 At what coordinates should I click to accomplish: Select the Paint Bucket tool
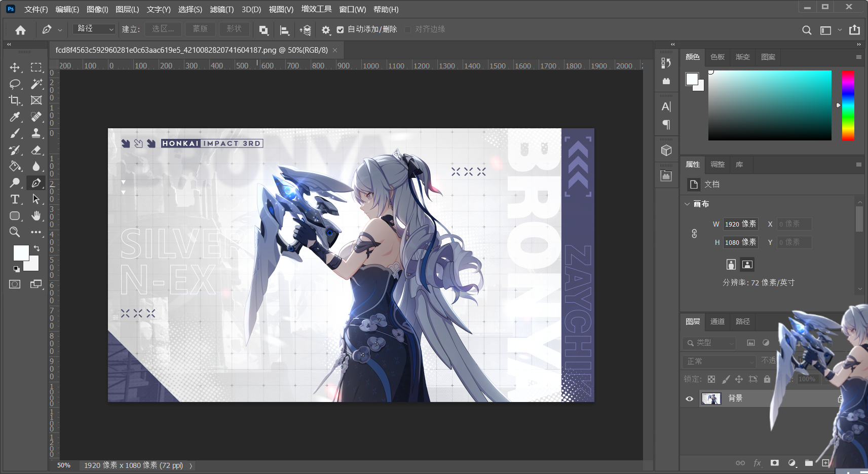[x=15, y=166]
